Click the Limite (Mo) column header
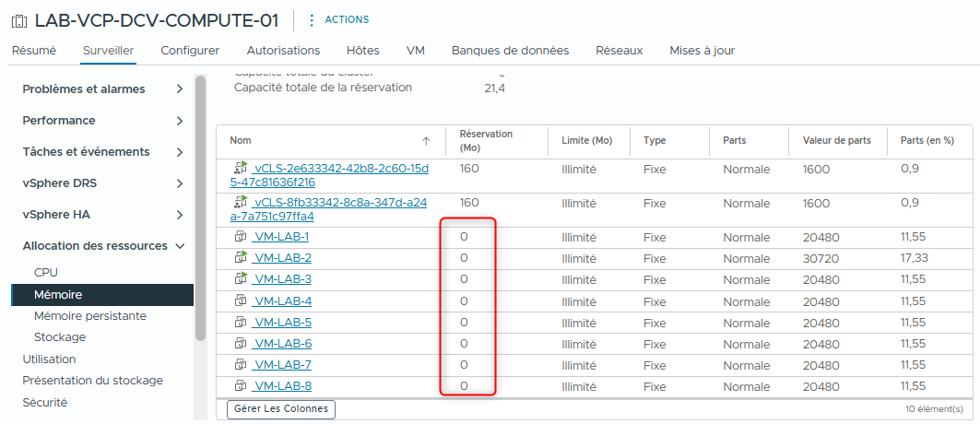The image size is (980, 424). (x=587, y=141)
